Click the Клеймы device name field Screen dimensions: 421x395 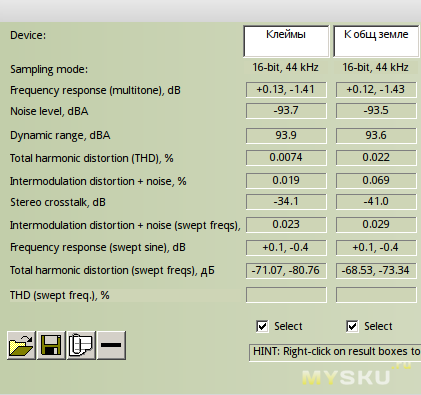tap(286, 41)
